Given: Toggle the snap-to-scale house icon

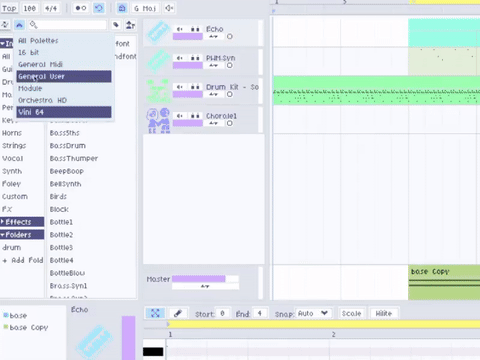Looking at the screenshot, I should (x=122, y=8).
